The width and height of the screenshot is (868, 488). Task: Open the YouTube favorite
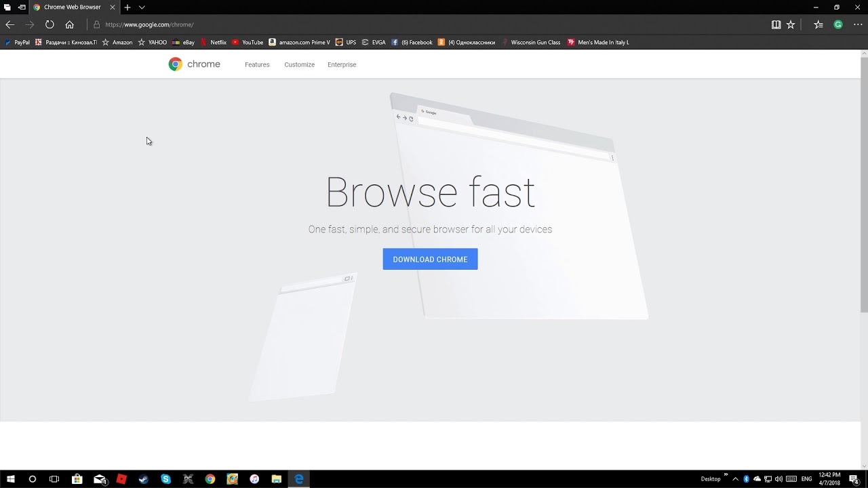[248, 42]
